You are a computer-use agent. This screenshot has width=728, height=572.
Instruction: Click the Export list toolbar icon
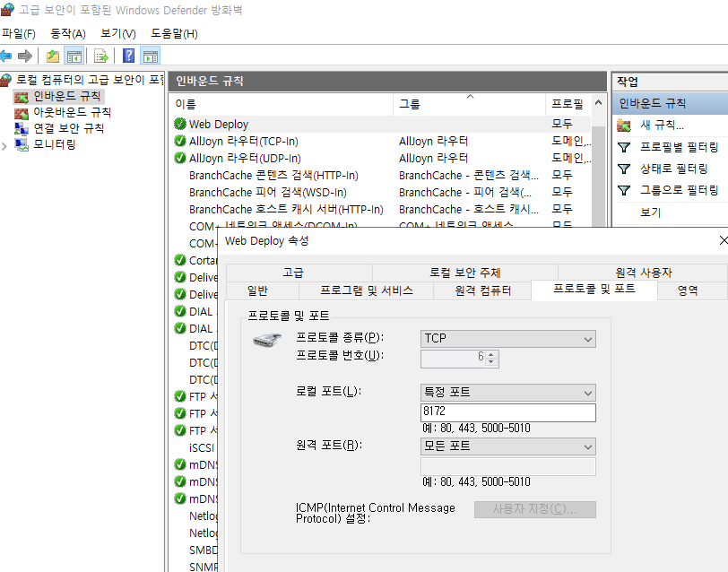tap(100, 56)
